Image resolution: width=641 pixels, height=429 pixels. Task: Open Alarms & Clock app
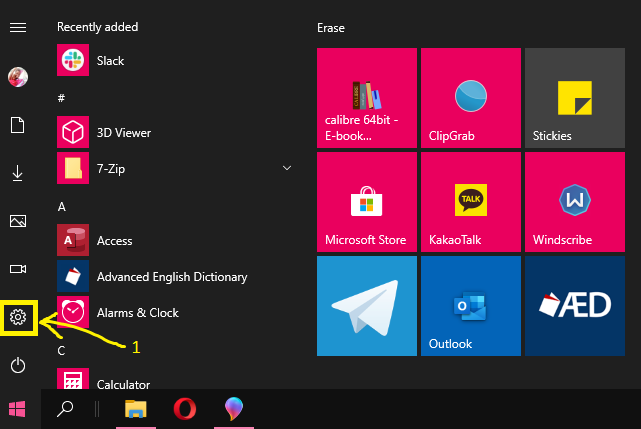[x=174, y=312]
